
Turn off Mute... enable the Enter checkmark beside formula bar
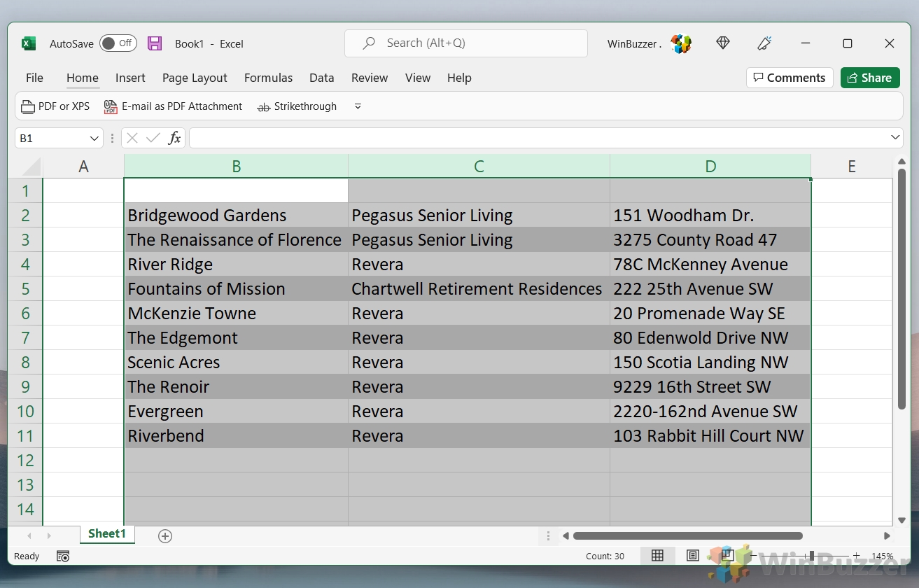point(152,138)
